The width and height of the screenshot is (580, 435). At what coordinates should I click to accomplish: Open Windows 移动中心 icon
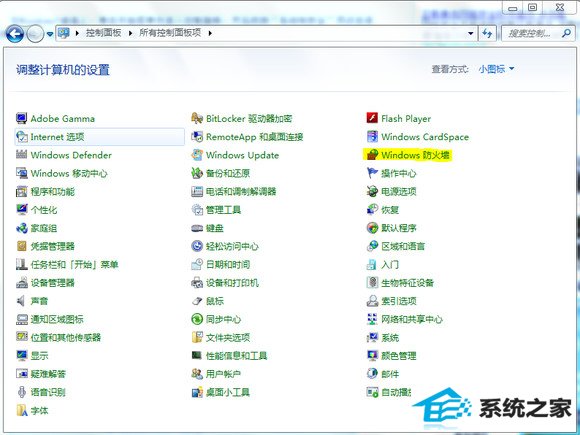[x=21, y=173]
